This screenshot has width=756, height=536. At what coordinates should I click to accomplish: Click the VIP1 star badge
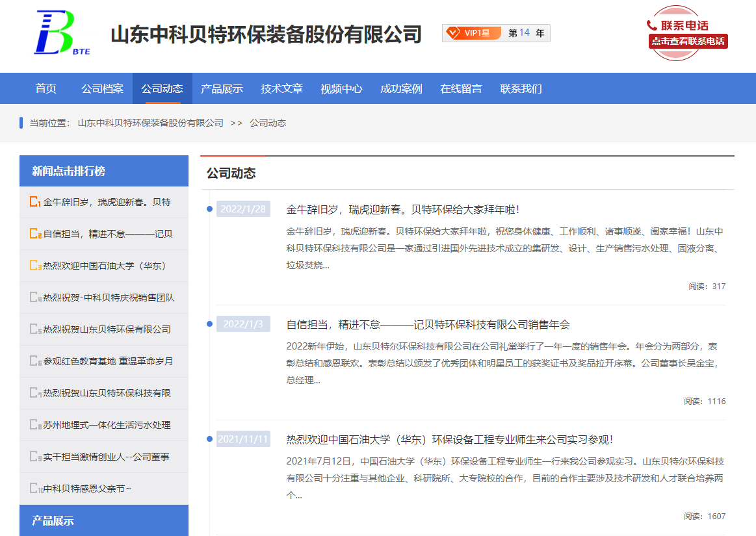472,33
